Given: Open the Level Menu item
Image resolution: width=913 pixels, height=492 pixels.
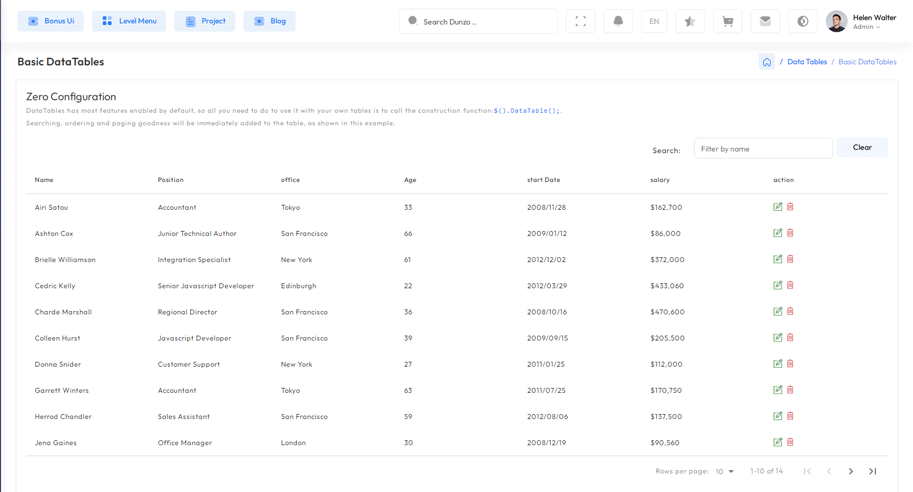Looking at the screenshot, I should point(129,21).
